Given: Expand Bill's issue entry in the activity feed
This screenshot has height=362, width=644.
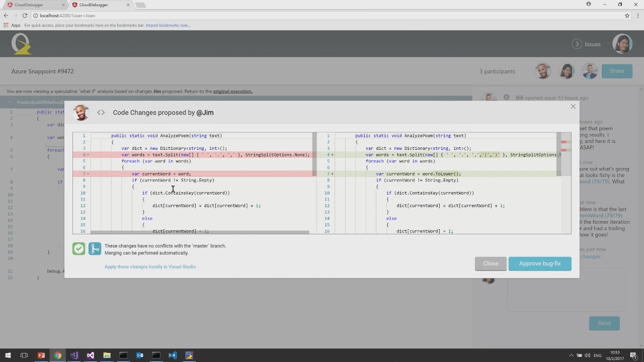Looking at the screenshot, I should pos(506,97).
